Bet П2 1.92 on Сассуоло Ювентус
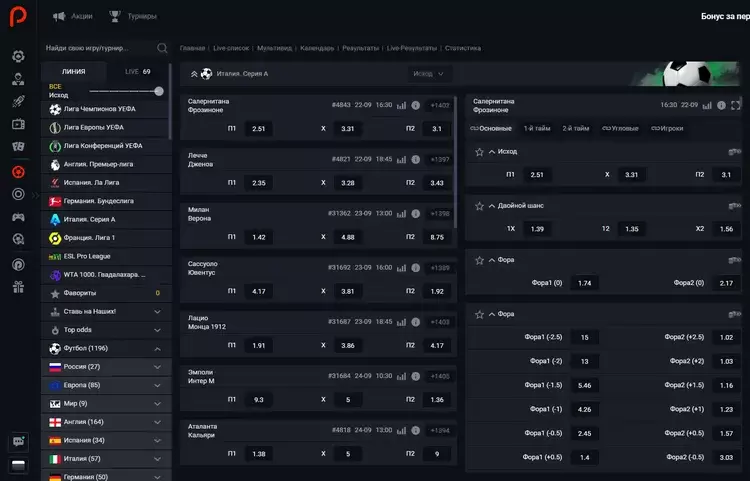The width and height of the screenshot is (750, 481). [437, 291]
